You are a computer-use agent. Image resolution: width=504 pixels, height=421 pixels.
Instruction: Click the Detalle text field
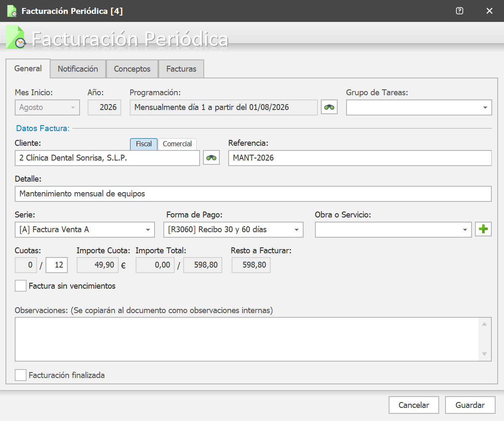(x=253, y=193)
